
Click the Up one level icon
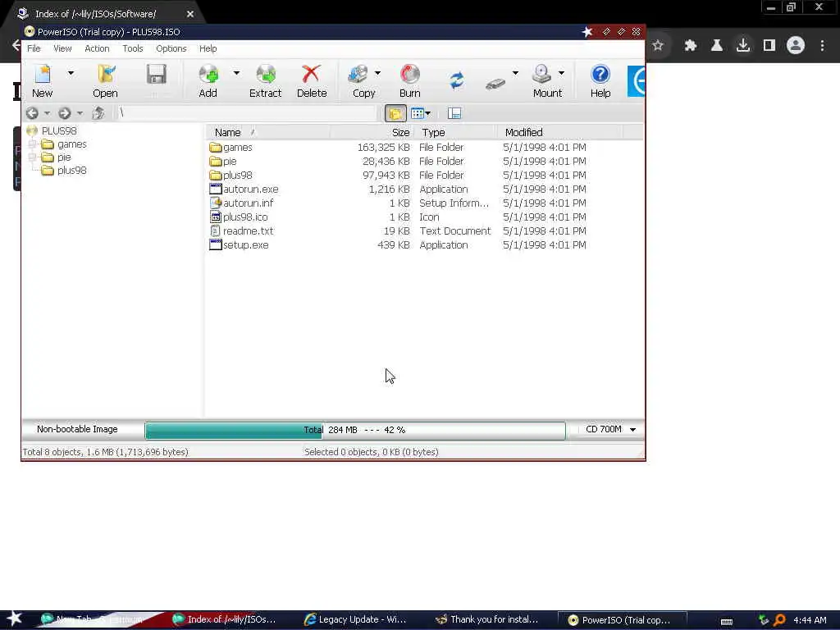(98, 113)
